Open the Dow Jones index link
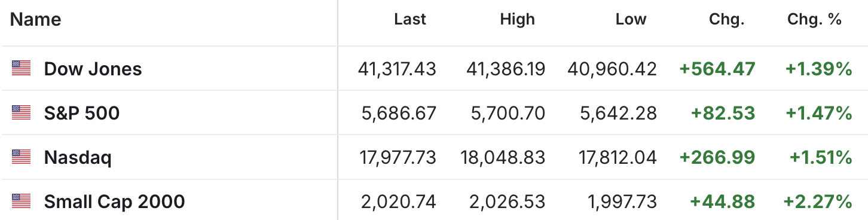 pyautogui.click(x=93, y=69)
